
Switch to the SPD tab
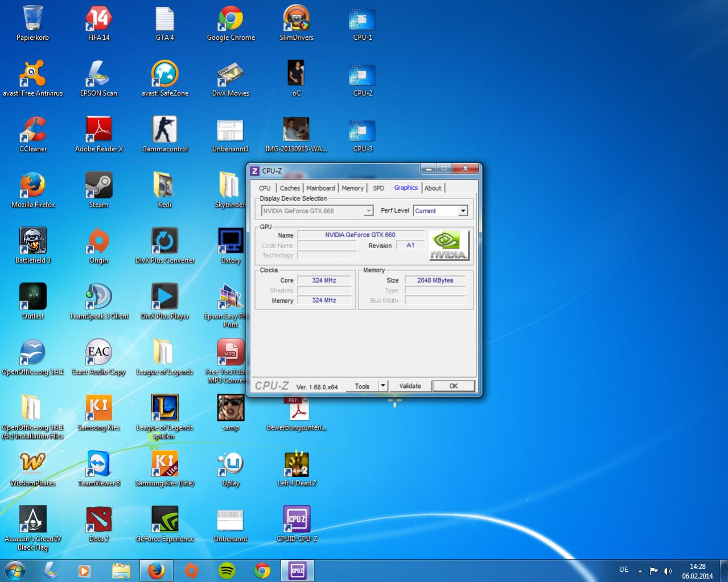379,188
